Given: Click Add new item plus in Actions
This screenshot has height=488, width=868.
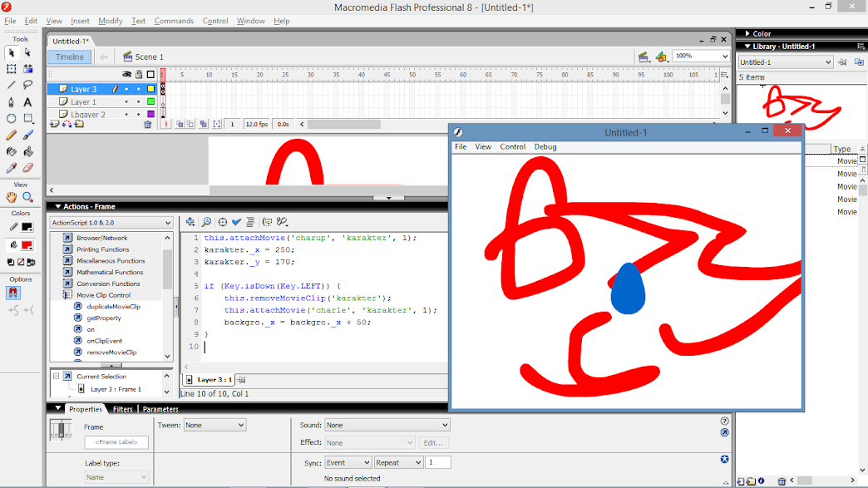Looking at the screenshot, I should tap(190, 222).
